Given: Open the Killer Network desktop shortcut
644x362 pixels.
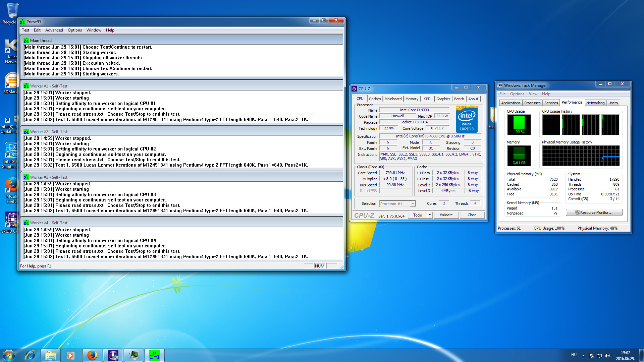Looking at the screenshot, I should pos(10,51).
